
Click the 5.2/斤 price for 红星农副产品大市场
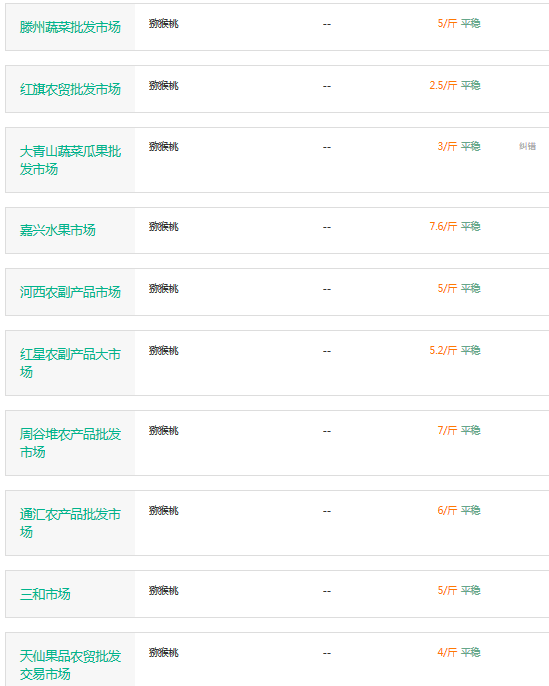[x=443, y=350]
